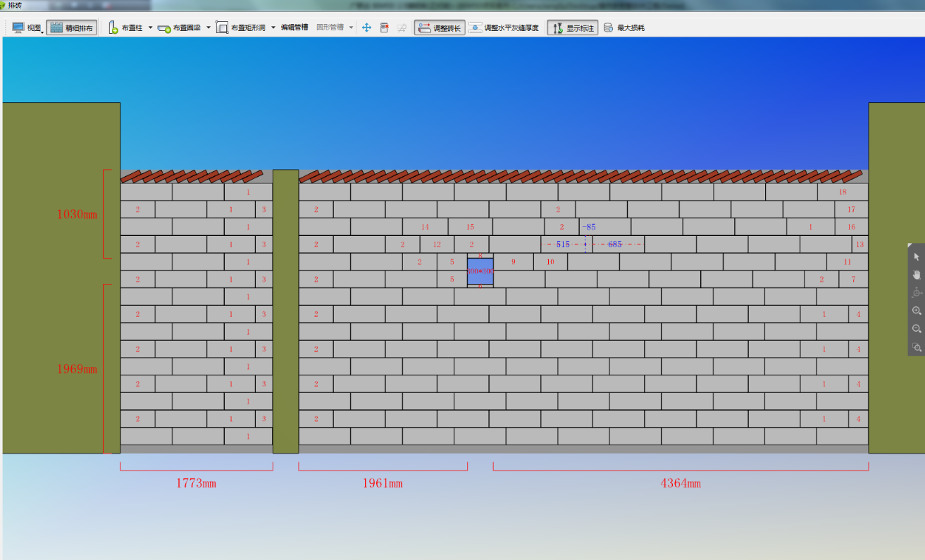Click the zoom window region icon
The height and width of the screenshot is (560, 925).
coord(917,347)
